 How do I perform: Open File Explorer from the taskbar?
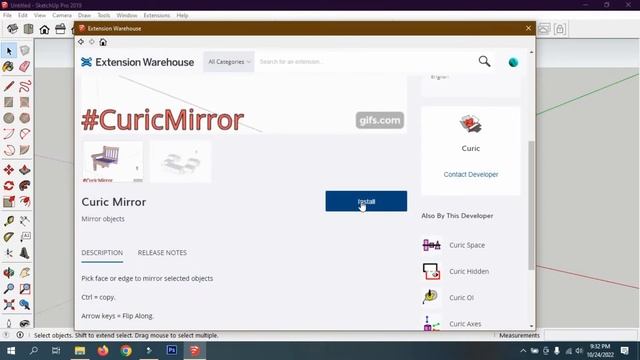click(80, 350)
